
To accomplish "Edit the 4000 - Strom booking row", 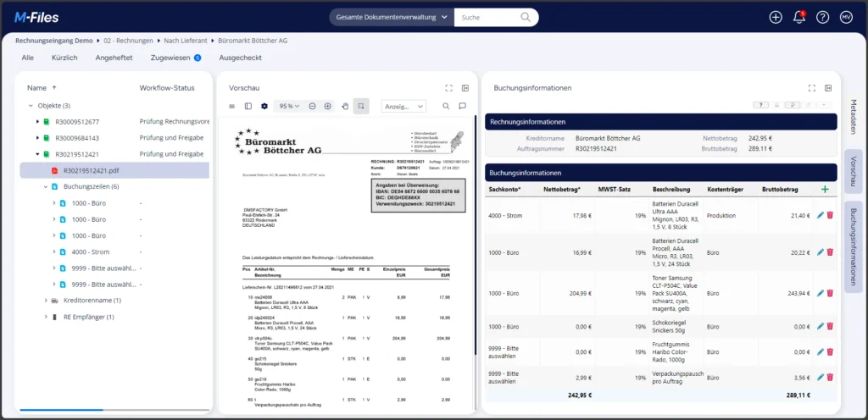I will pos(821,215).
